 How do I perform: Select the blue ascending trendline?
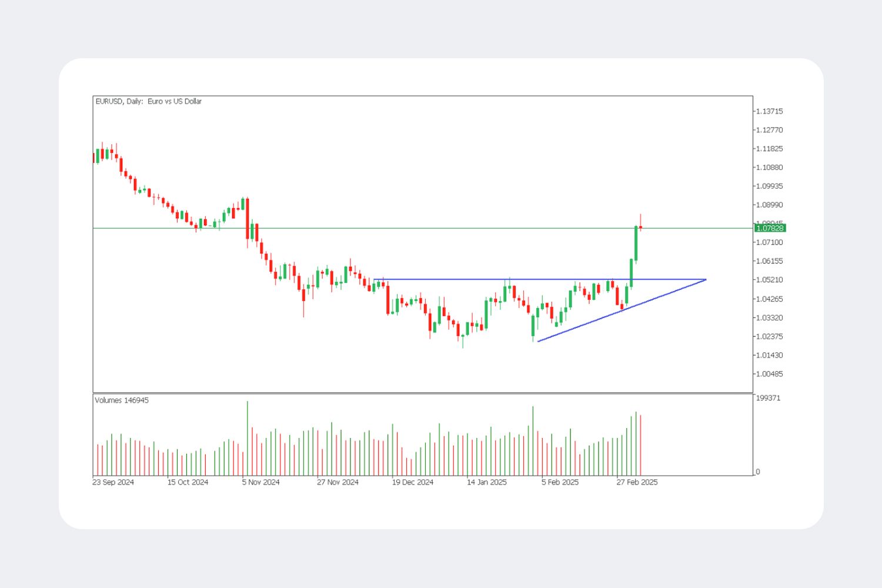coord(622,310)
